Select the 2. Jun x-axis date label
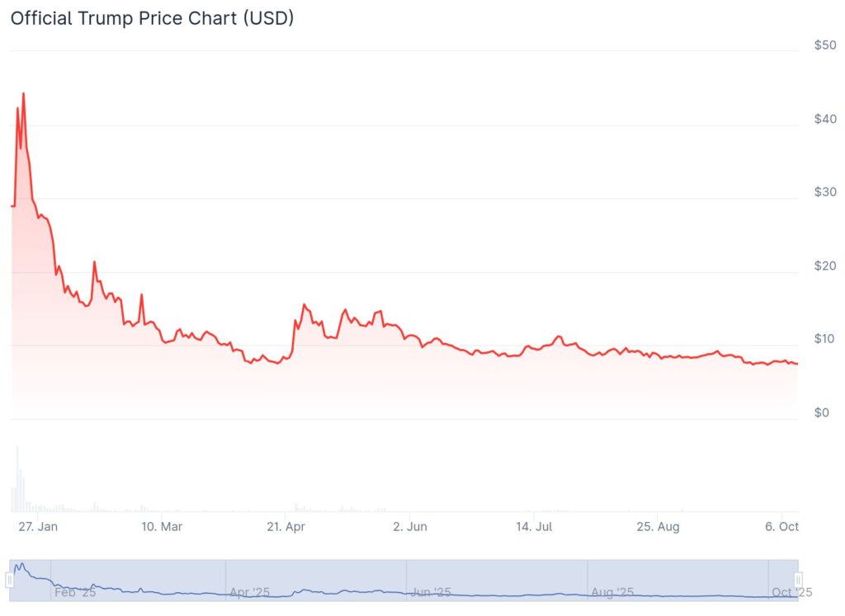Screen dimensions: 845x616 click(x=410, y=526)
